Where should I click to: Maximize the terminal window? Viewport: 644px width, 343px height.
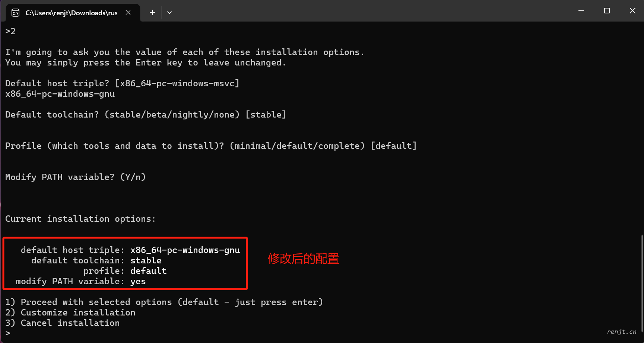(607, 11)
